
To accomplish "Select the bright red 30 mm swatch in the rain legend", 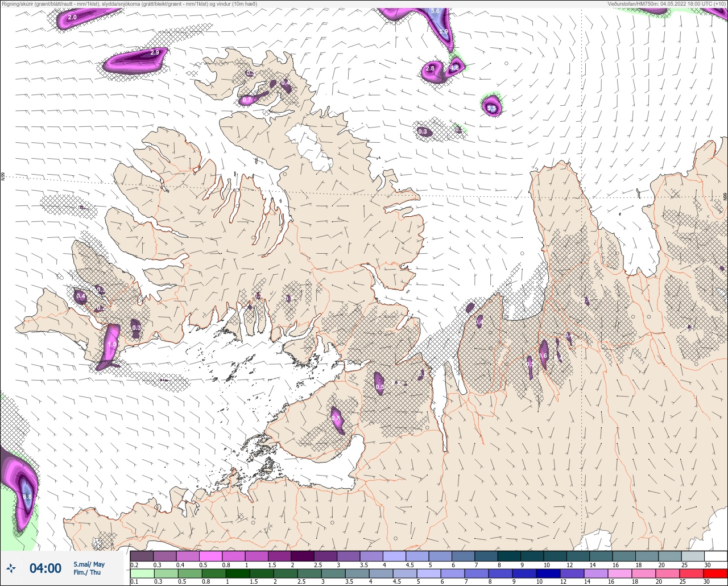I will (x=715, y=573).
